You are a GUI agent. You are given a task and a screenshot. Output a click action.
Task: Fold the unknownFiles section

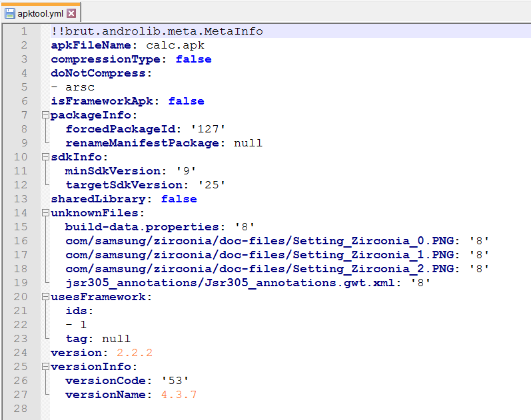point(45,213)
